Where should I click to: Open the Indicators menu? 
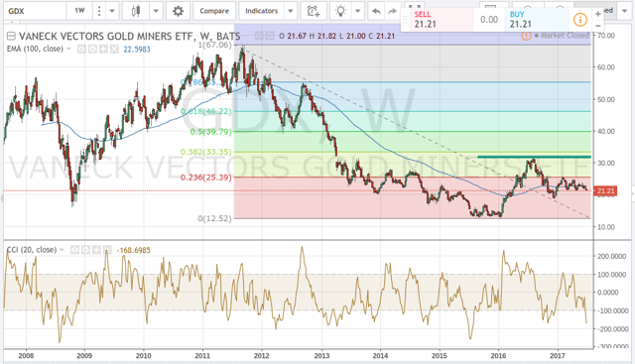[x=261, y=11]
